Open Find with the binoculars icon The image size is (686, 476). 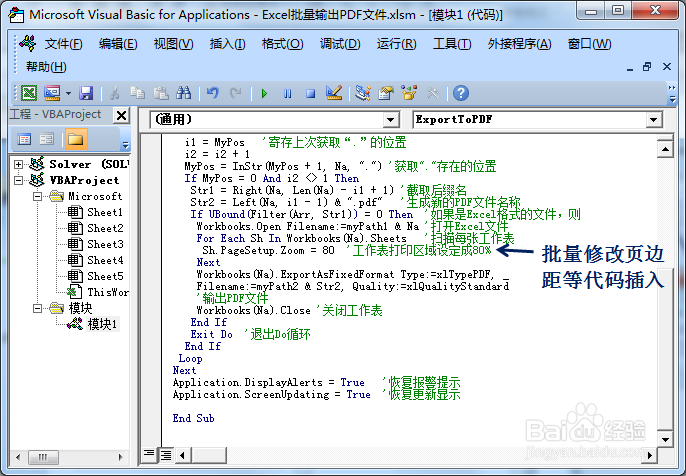coord(184,93)
